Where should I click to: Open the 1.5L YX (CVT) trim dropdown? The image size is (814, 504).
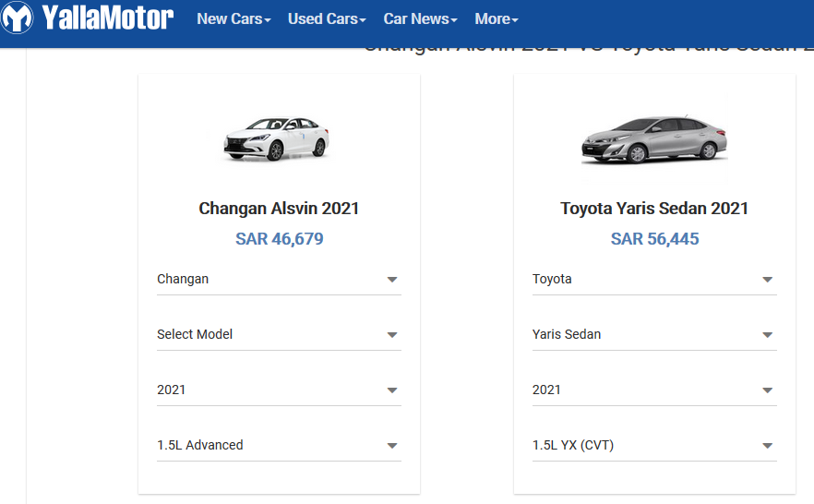coord(654,445)
